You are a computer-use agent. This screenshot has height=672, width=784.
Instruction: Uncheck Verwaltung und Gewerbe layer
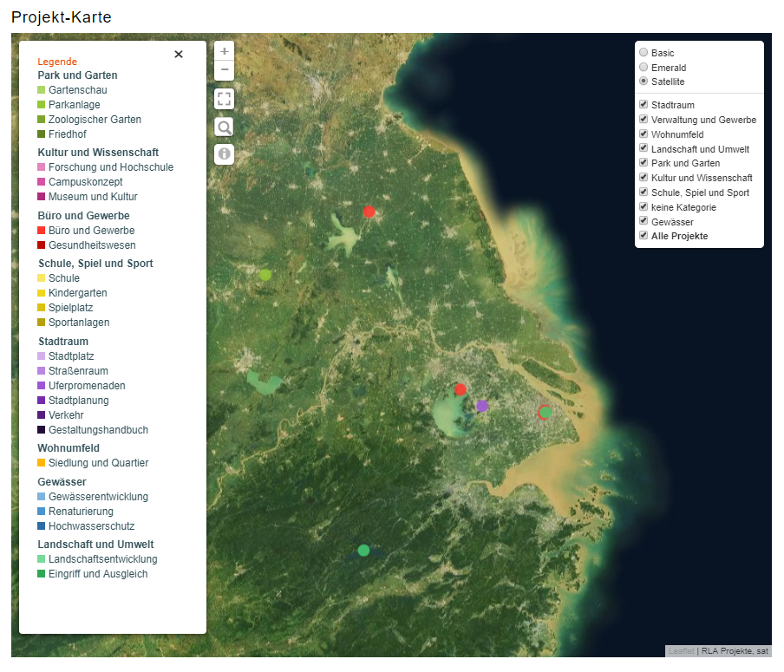pos(644,119)
